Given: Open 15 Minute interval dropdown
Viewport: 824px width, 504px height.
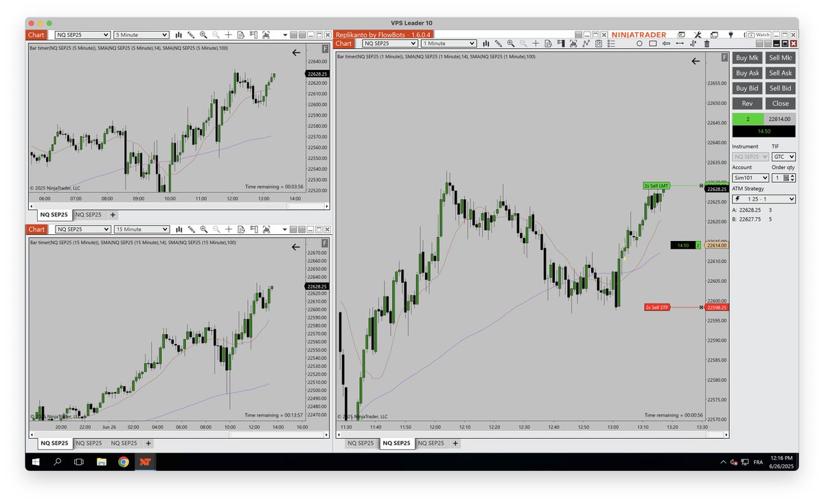Looking at the screenshot, I should pyautogui.click(x=141, y=229).
